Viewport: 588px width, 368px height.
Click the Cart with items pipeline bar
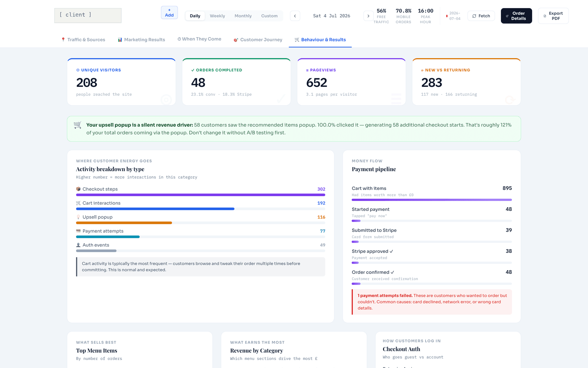click(432, 200)
